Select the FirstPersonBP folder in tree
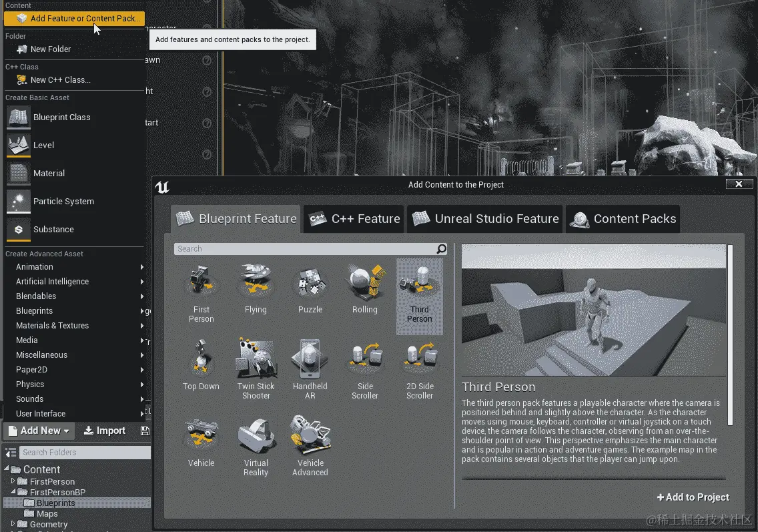This screenshot has width=758, height=532. click(57, 493)
